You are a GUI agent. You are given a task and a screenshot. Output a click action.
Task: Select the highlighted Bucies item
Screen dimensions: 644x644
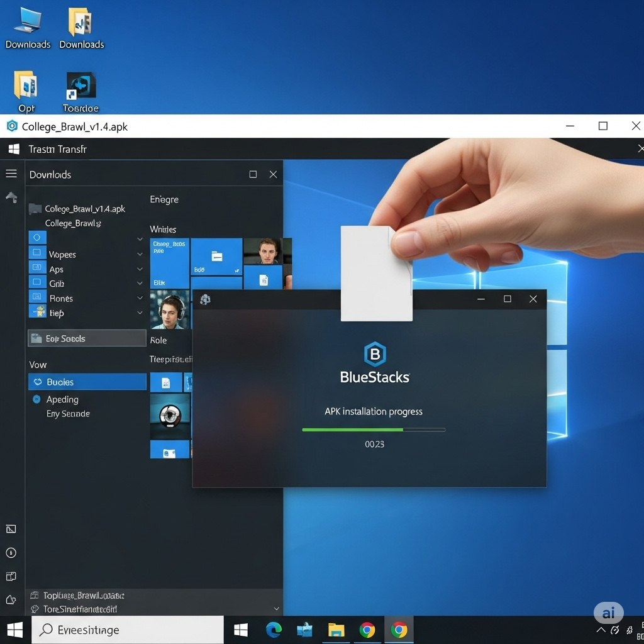pos(87,382)
